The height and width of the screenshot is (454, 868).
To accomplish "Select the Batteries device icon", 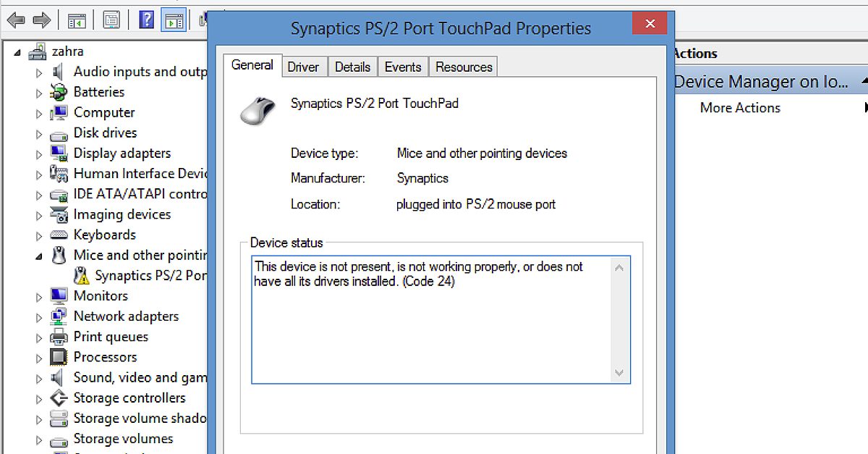I will coord(60,92).
